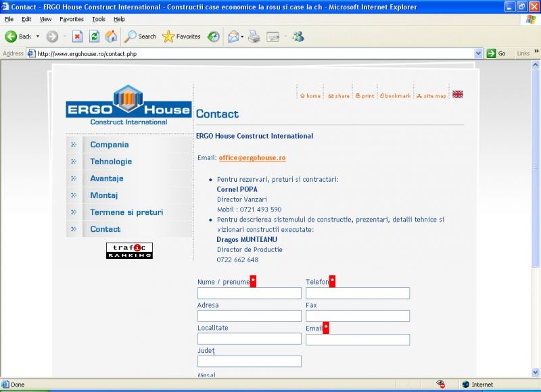
Task: Expand the Back button history dropdown arrow
Action: click(38, 36)
